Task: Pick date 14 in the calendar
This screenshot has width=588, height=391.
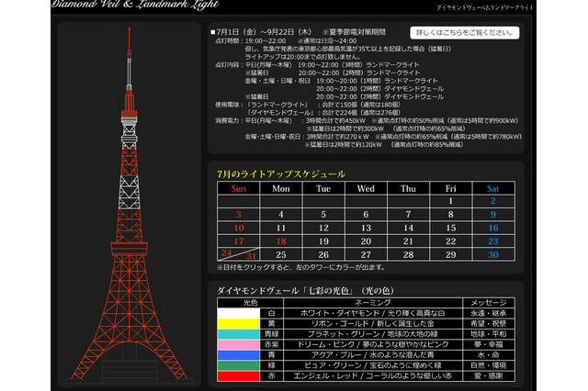Action: pos(408,228)
